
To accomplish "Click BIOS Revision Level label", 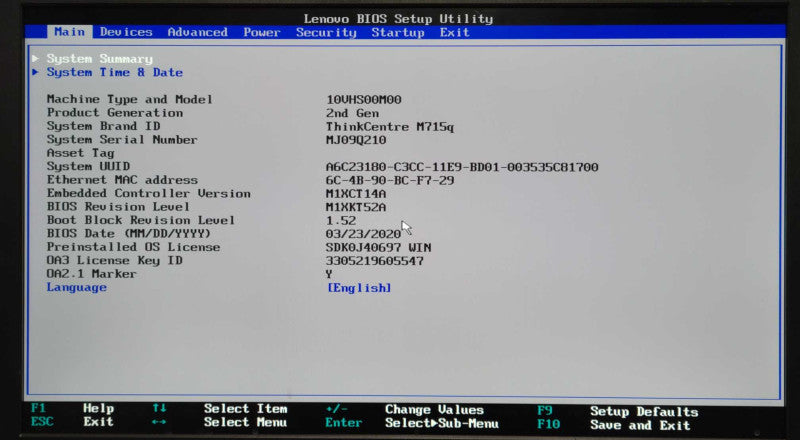I will pyautogui.click(x=118, y=207).
